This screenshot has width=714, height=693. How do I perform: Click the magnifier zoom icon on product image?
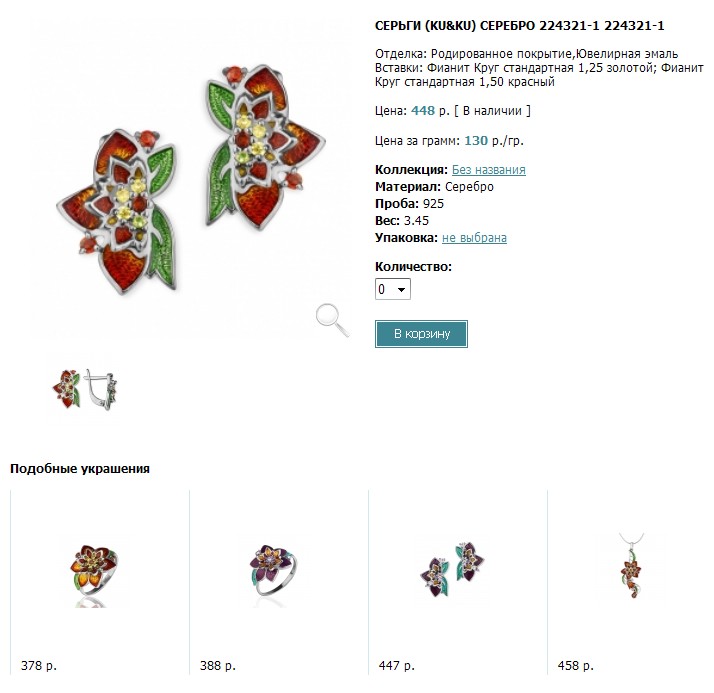(x=332, y=318)
